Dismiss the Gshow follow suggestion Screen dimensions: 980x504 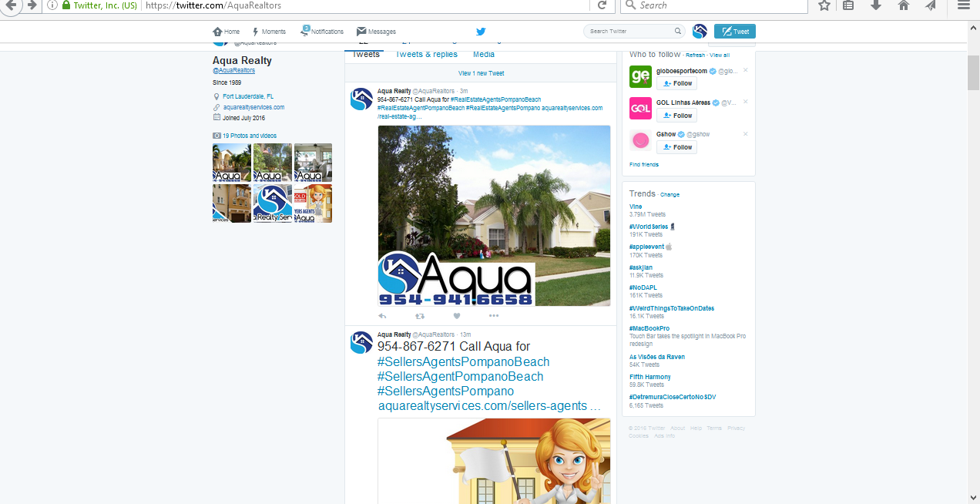pyautogui.click(x=745, y=134)
